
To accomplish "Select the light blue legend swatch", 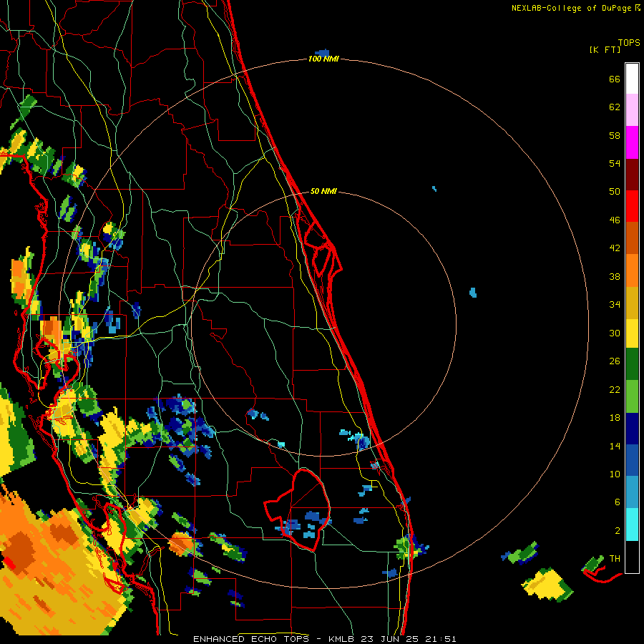I will coord(632,492).
